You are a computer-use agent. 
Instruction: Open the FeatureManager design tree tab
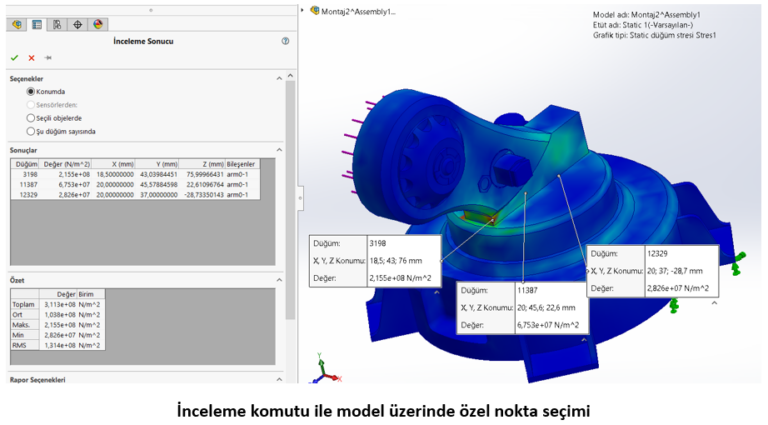[16, 24]
